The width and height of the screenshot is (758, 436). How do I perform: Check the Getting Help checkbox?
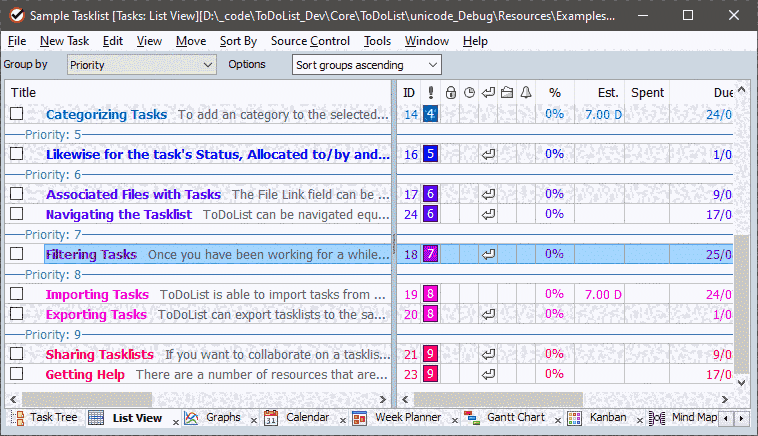(x=16, y=374)
